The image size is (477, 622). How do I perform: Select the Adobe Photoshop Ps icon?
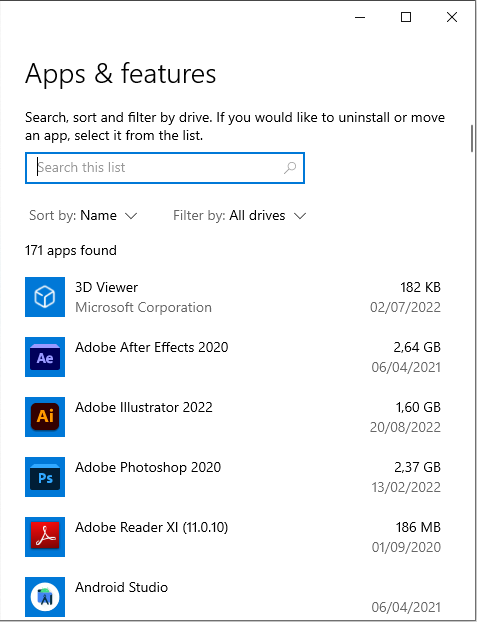pyautogui.click(x=45, y=476)
